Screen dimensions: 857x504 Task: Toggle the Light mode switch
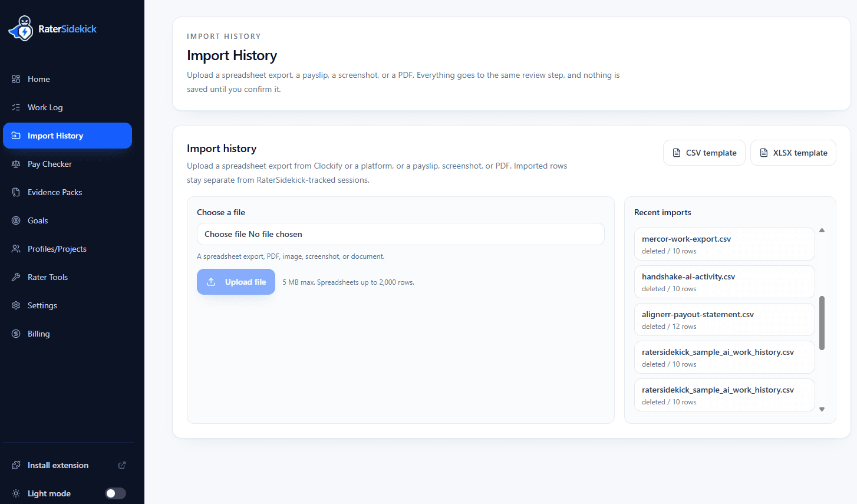tap(116, 493)
